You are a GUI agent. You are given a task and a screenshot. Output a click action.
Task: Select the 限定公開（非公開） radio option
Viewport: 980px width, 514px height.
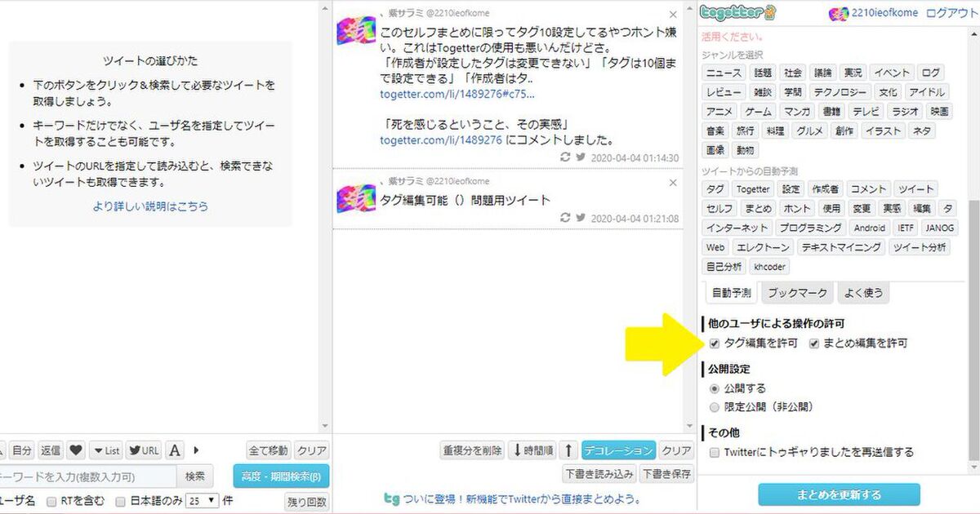(715, 407)
